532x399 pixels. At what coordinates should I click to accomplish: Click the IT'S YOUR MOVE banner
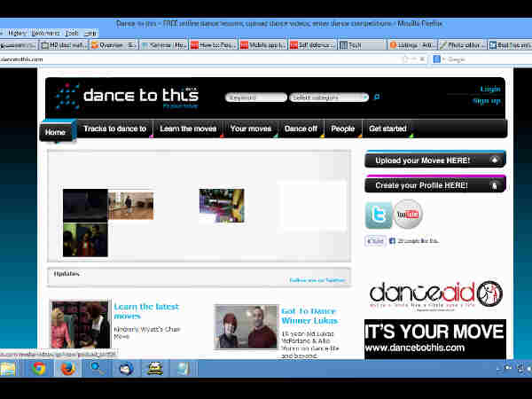tap(435, 339)
